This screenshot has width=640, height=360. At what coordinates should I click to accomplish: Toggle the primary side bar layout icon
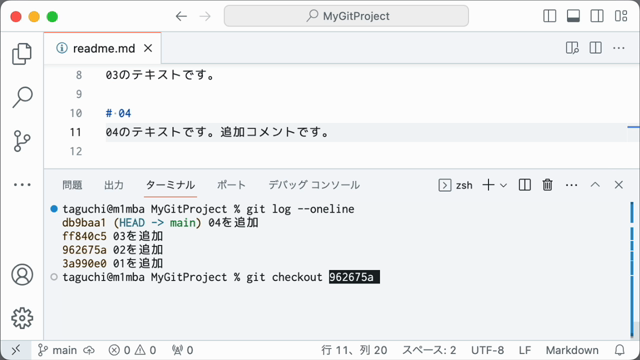pos(550,16)
